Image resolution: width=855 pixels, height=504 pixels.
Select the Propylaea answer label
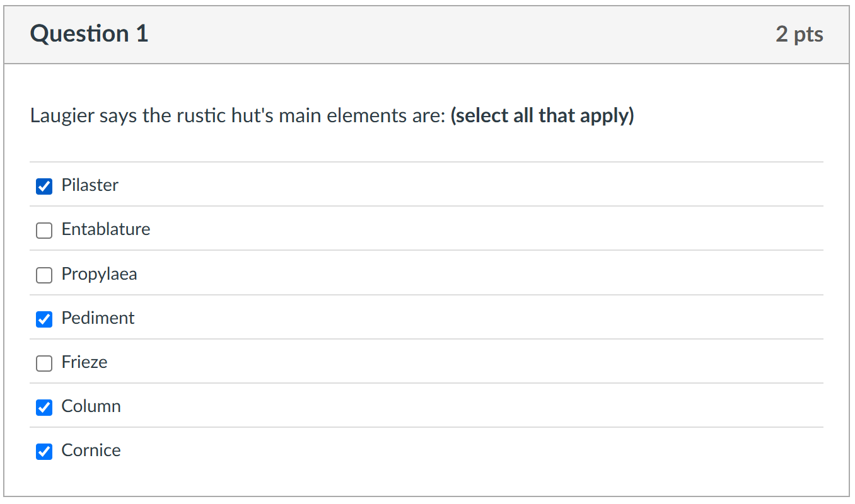(99, 274)
